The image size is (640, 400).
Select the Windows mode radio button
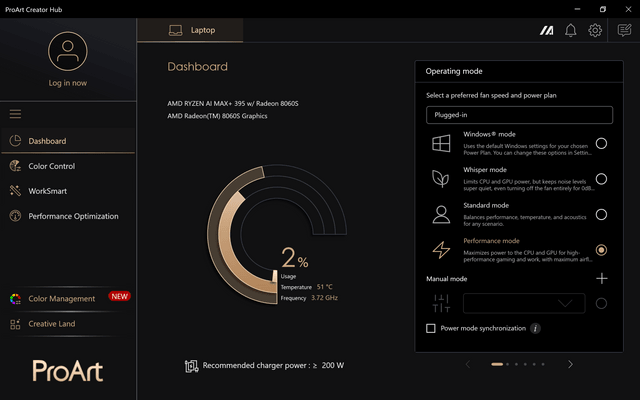pyautogui.click(x=601, y=143)
